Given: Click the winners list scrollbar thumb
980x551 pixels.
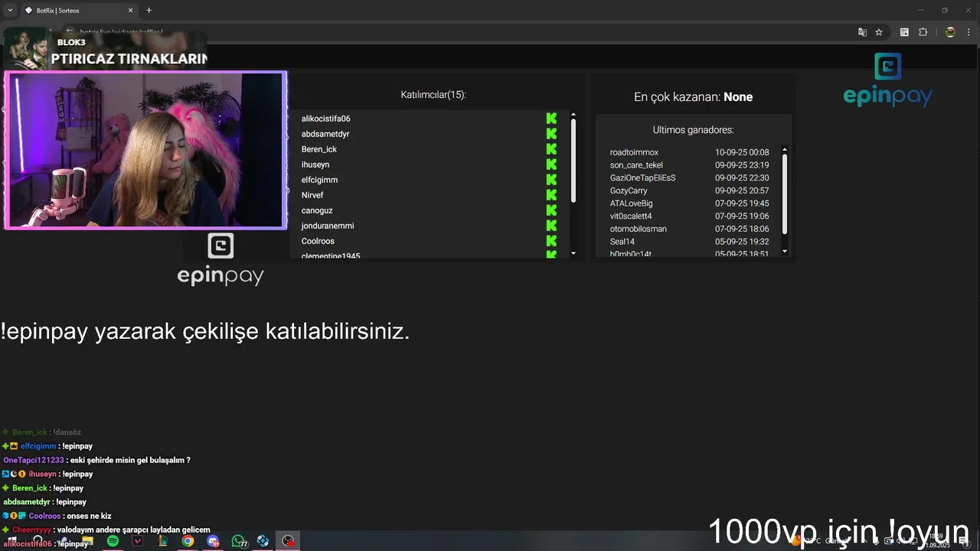Looking at the screenshot, I should point(785,194).
